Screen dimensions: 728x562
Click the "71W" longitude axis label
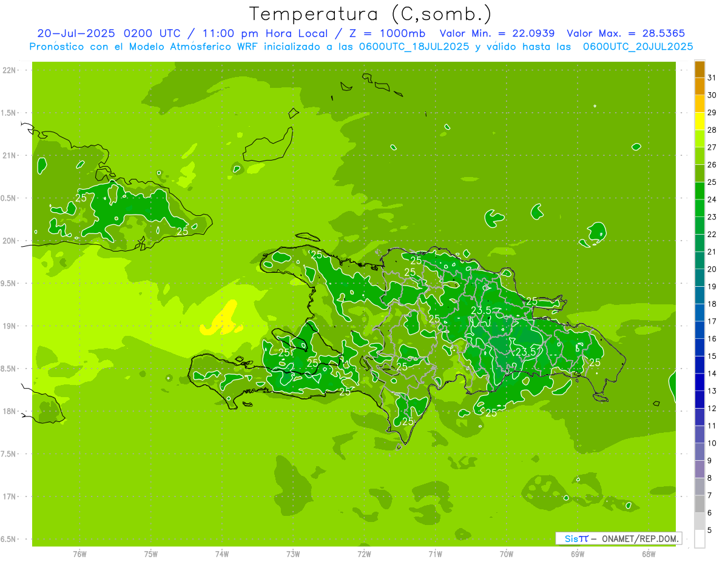(x=435, y=554)
